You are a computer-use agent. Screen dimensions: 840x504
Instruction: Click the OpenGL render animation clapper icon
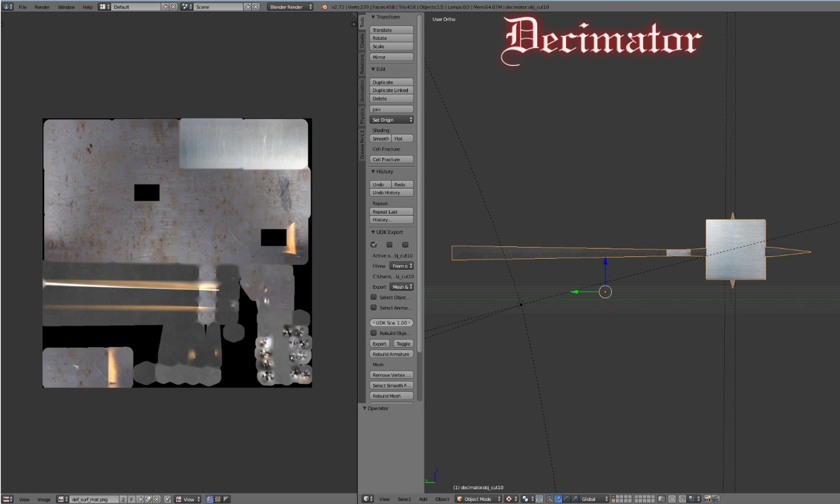pos(715,499)
